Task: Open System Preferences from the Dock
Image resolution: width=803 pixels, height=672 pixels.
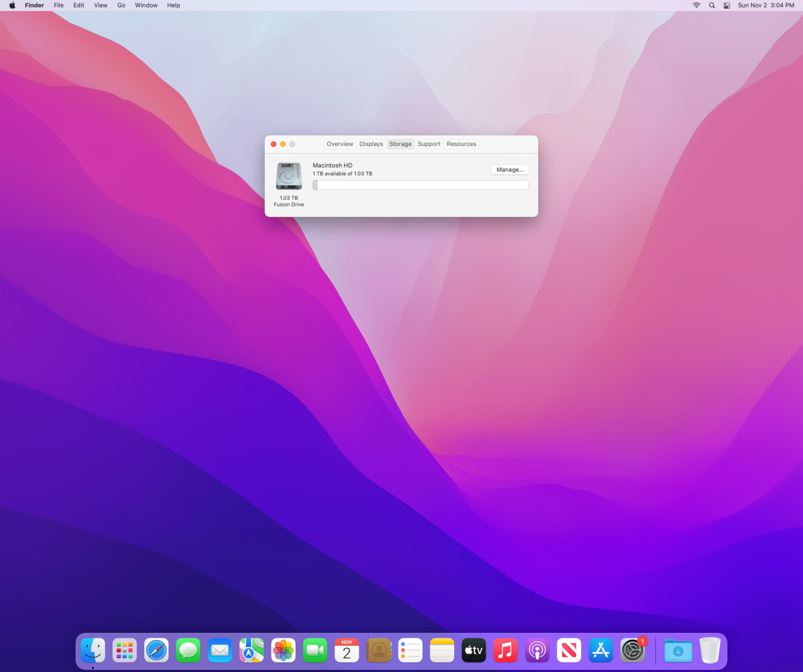Action: (632, 650)
